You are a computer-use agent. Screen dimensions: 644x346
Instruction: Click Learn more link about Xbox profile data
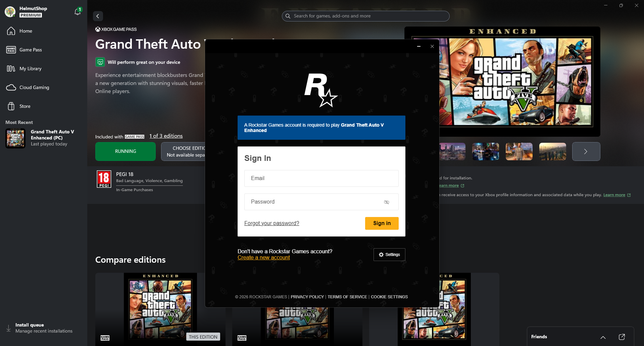pyautogui.click(x=614, y=195)
